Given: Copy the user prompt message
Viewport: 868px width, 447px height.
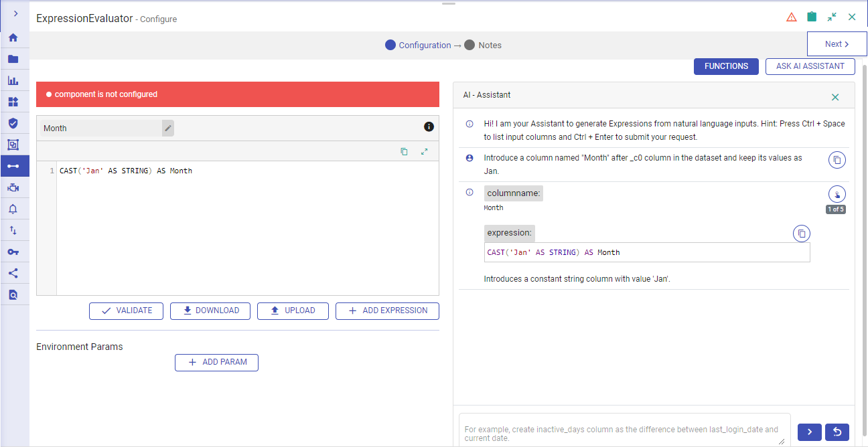Looking at the screenshot, I should [837, 161].
